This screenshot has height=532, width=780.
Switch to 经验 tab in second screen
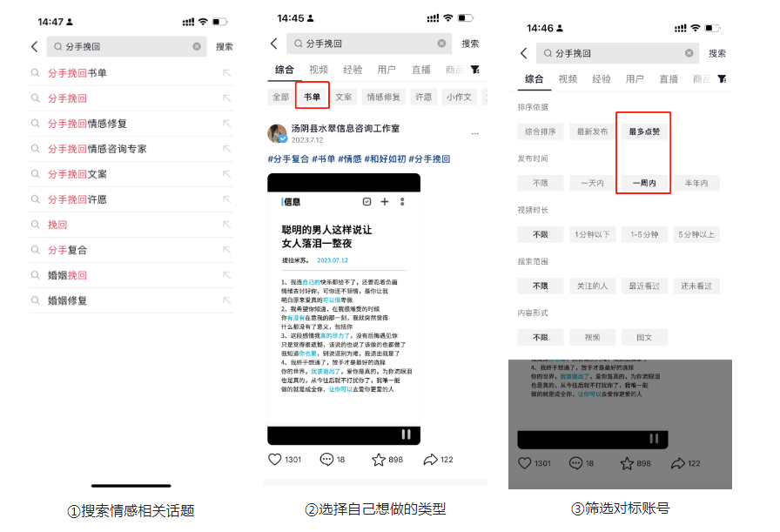(353, 70)
